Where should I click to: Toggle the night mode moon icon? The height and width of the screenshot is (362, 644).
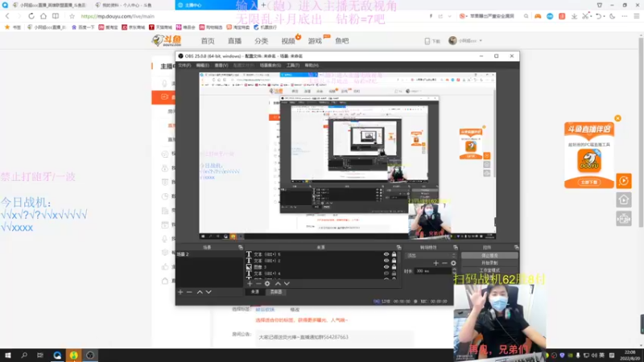click(613, 16)
